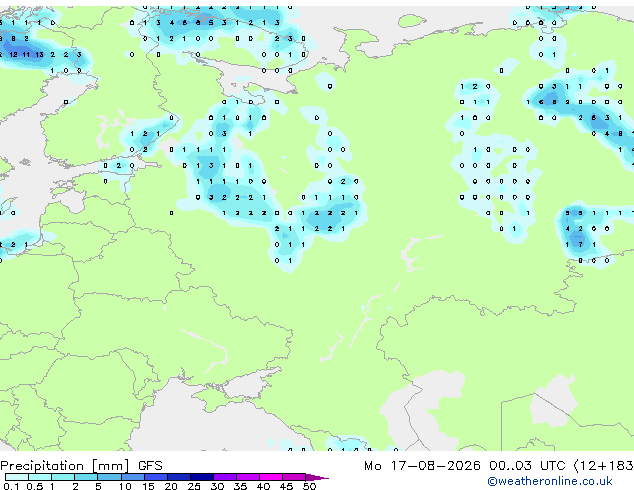Viewport: 634px width, 490px height.
Task: Click the '45' legend scale label
Action: pos(286,486)
